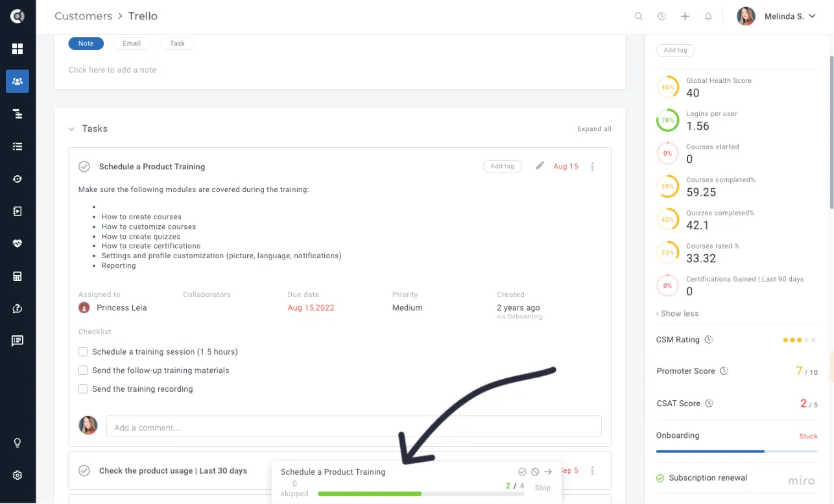The width and height of the screenshot is (834, 504).
Task: Open the dashboard grid icon in sidebar
Action: pyautogui.click(x=18, y=49)
